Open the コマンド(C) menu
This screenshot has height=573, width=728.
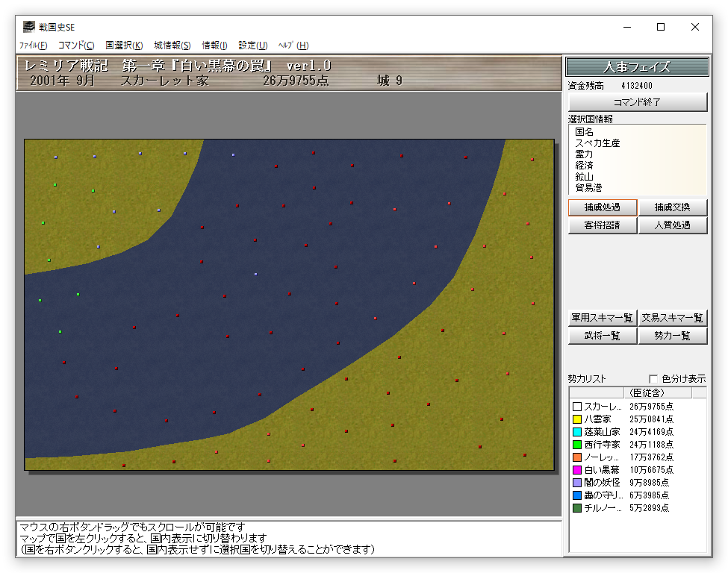[76, 46]
